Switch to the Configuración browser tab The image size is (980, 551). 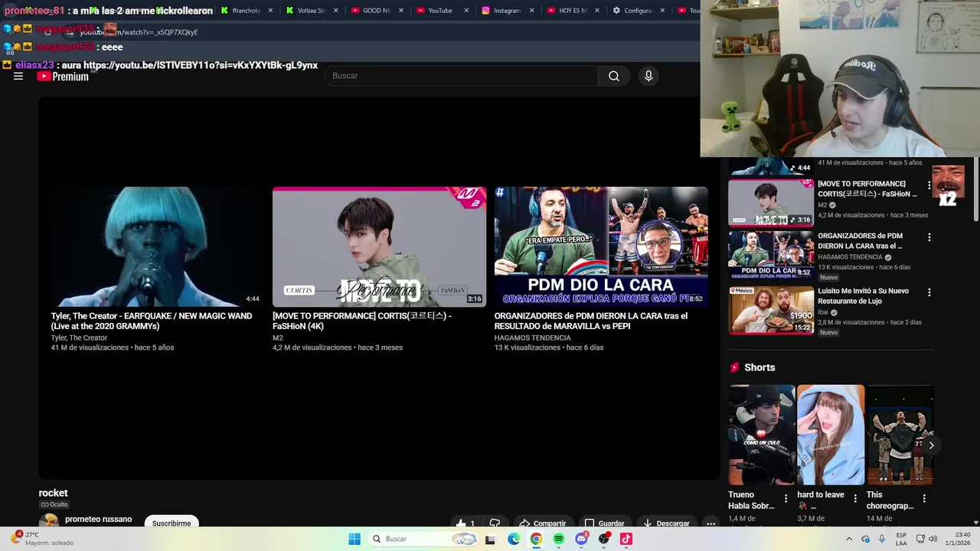(x=637, y=11)
